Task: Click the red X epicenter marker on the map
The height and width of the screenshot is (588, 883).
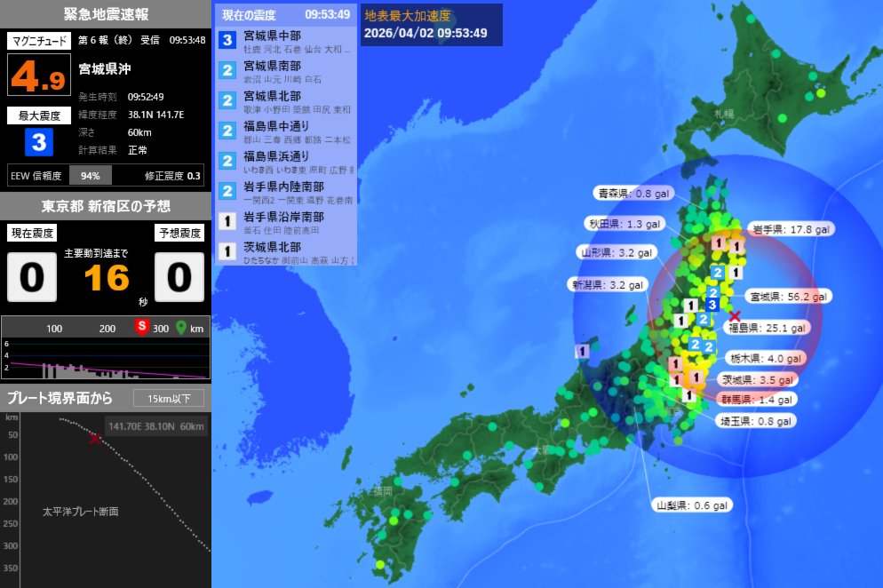Action: click(x=733, y=314)
